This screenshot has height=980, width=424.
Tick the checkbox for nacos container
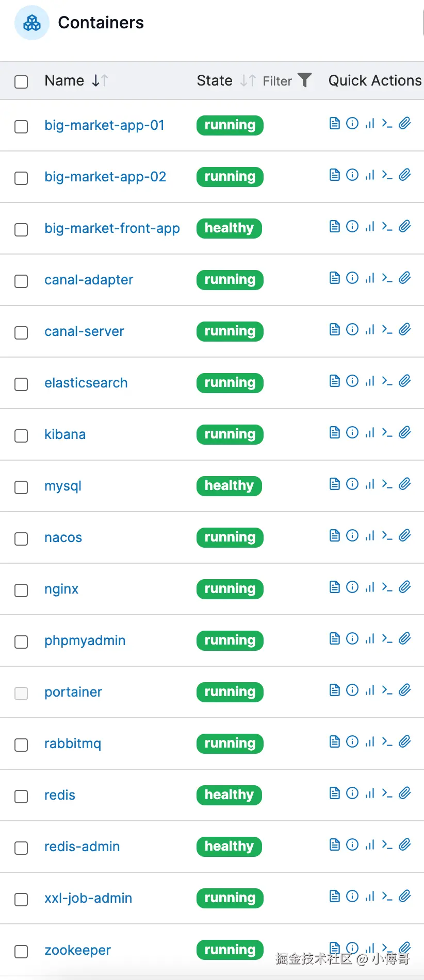coord(21,538)
